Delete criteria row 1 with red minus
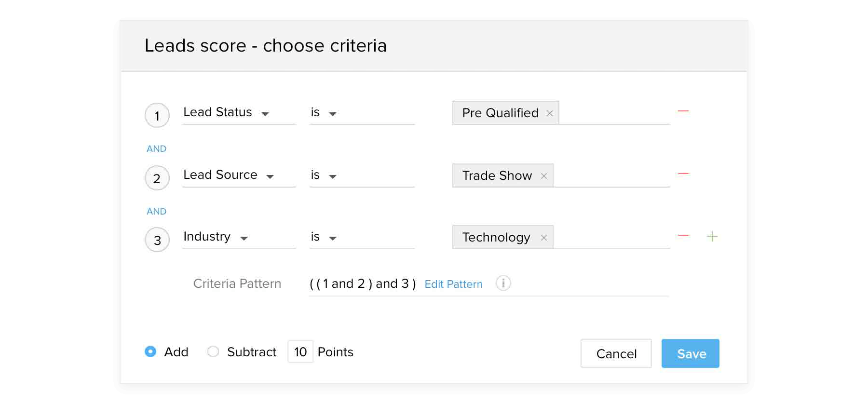 point(683,111)
